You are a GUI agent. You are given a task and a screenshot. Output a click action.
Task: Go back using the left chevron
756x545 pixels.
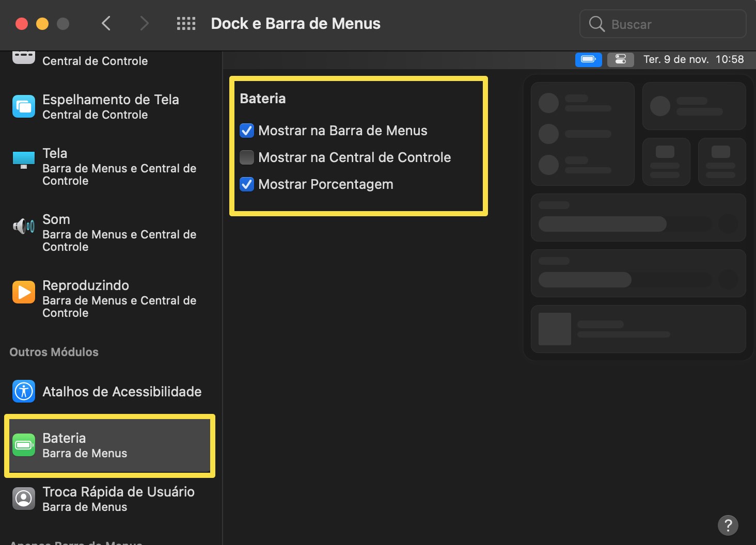[x=106, y=24]
